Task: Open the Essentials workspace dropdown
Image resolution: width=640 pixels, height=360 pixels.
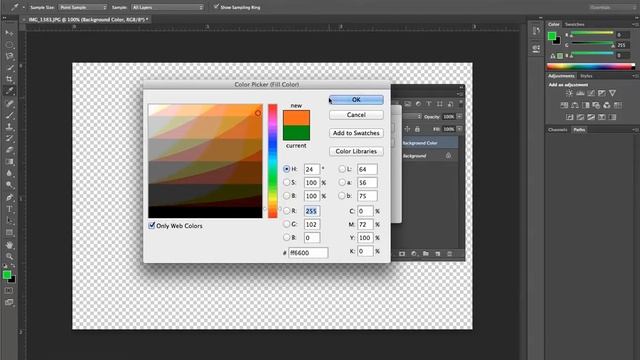Action: coord(612,7)
